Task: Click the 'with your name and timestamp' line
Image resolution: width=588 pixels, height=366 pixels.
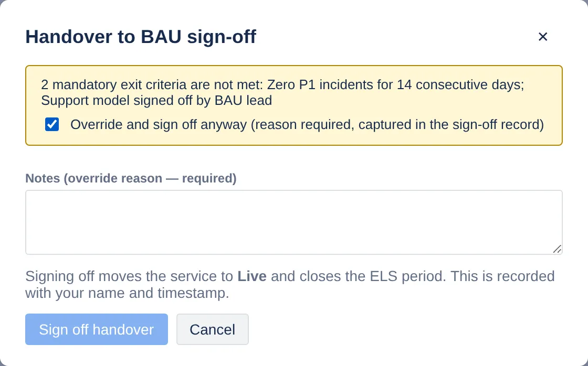Action: [127, 293]
